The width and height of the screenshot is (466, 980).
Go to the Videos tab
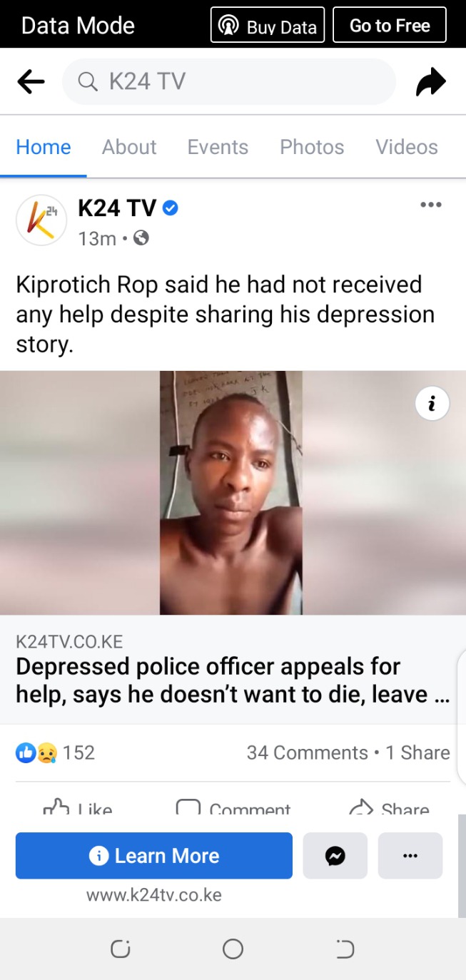click(x=407, y=147)
